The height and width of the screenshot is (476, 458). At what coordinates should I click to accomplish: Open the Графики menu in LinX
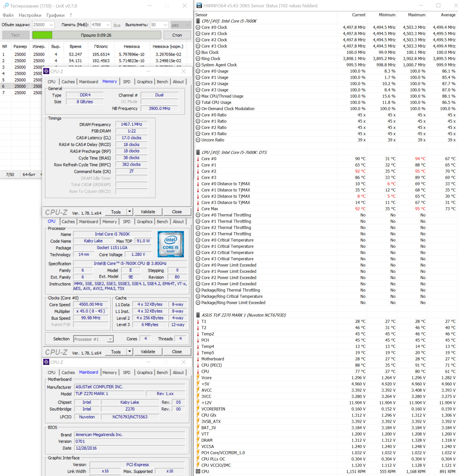tap(55, 15)
